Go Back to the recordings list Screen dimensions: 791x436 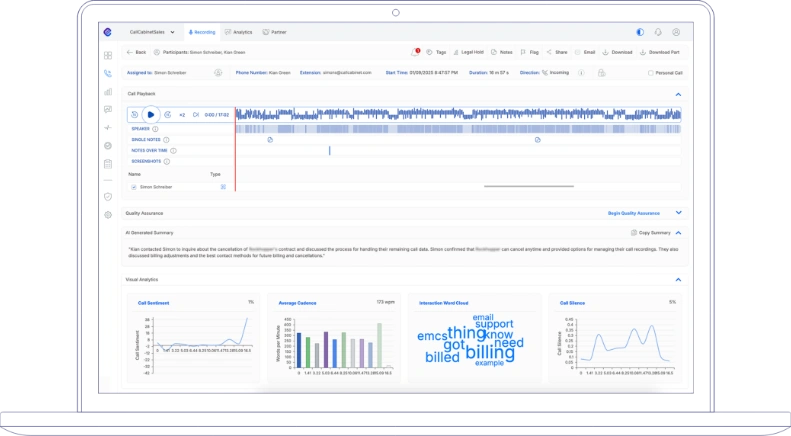click(x=136, y=52)
